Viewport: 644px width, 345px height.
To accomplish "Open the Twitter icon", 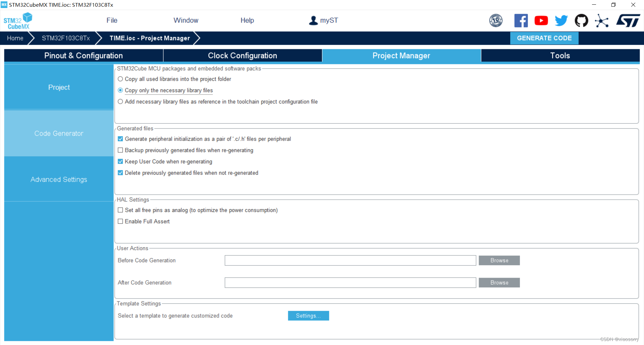I will (x=561, y=21).
